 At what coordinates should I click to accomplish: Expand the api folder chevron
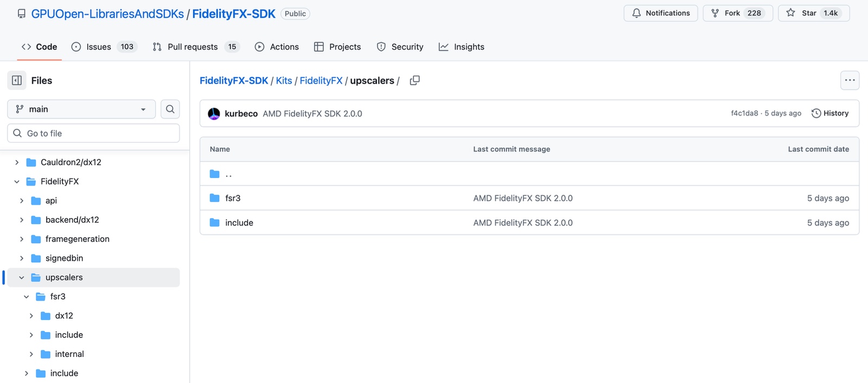(22, 201)
